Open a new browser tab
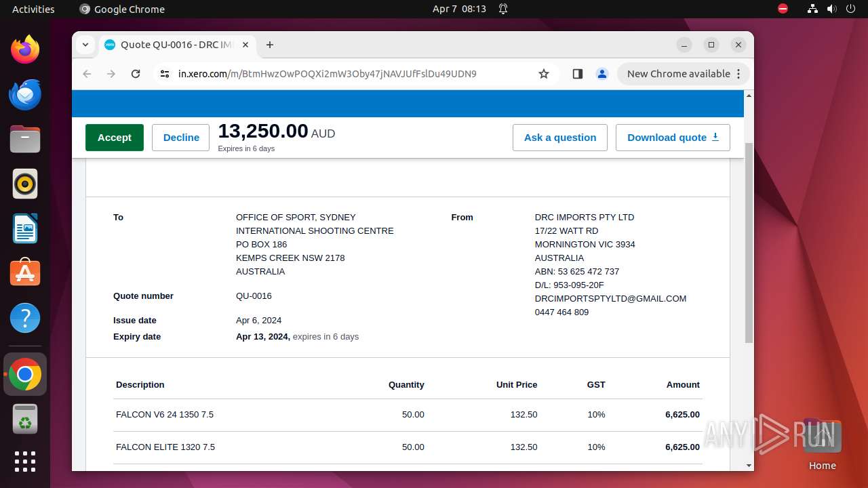The height and width of the screenshot is (488, 868). pyautogui.click(x=270, y=45)
